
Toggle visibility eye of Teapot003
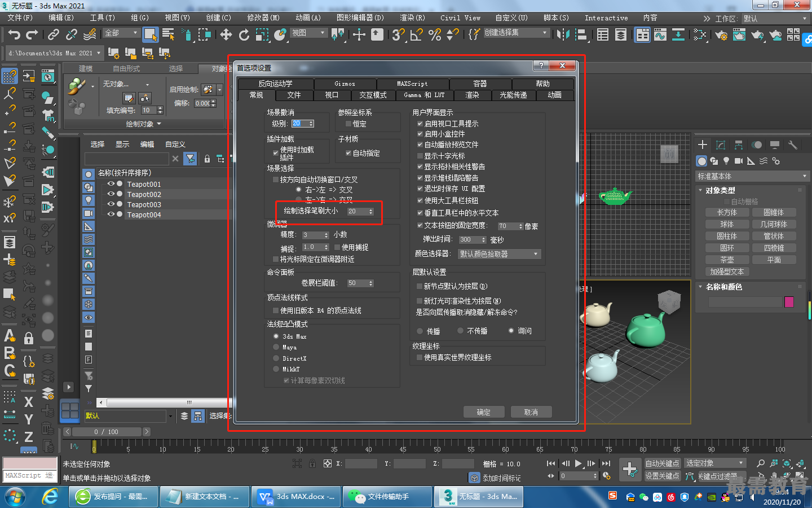pos(111,204)
